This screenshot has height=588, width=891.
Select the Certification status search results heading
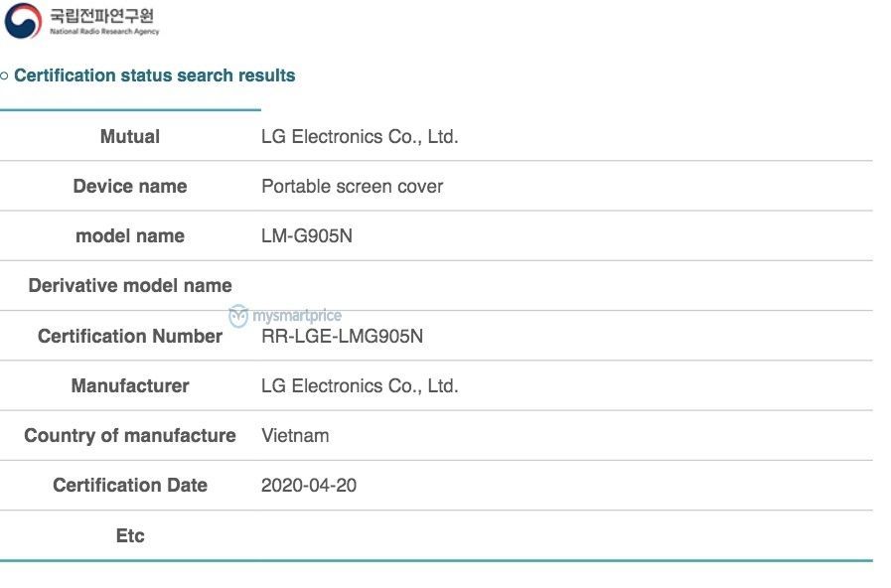pos(154,75)
